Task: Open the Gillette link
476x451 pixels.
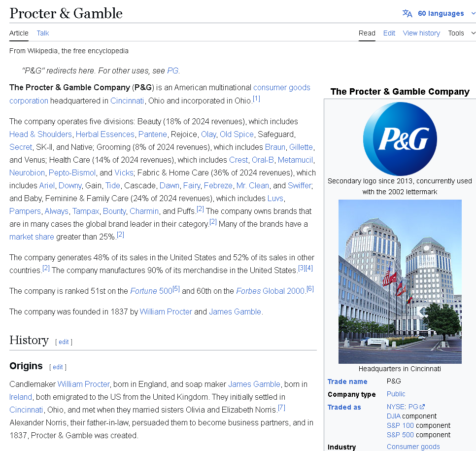Action: tap(301, 147)
